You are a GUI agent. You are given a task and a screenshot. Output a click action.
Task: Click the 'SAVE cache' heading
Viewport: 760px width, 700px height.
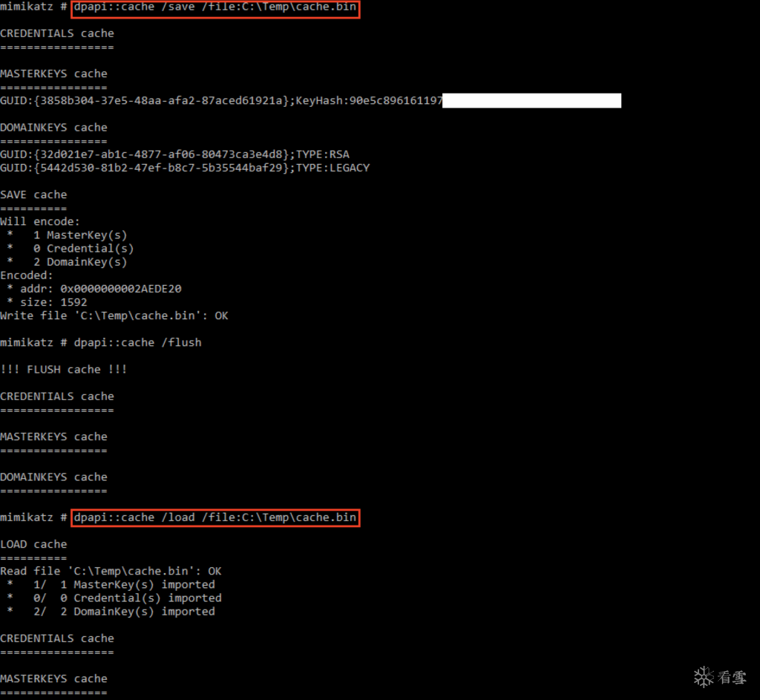[x=33, y=195]
